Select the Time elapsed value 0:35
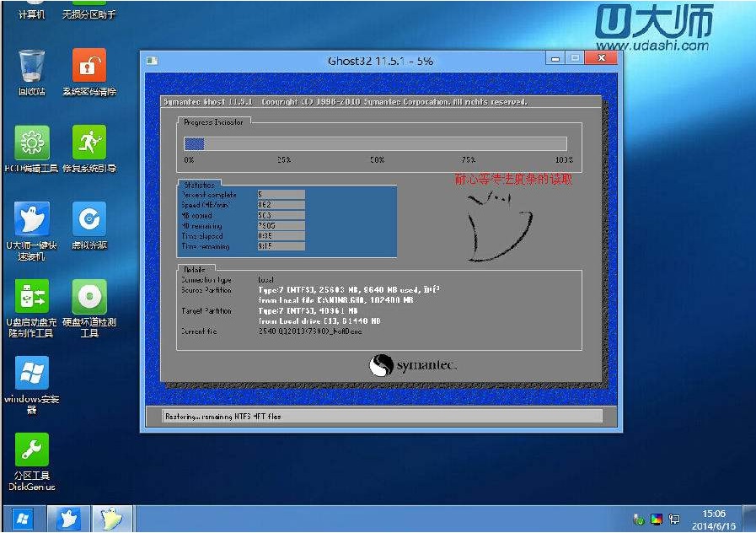 point(281,236)
